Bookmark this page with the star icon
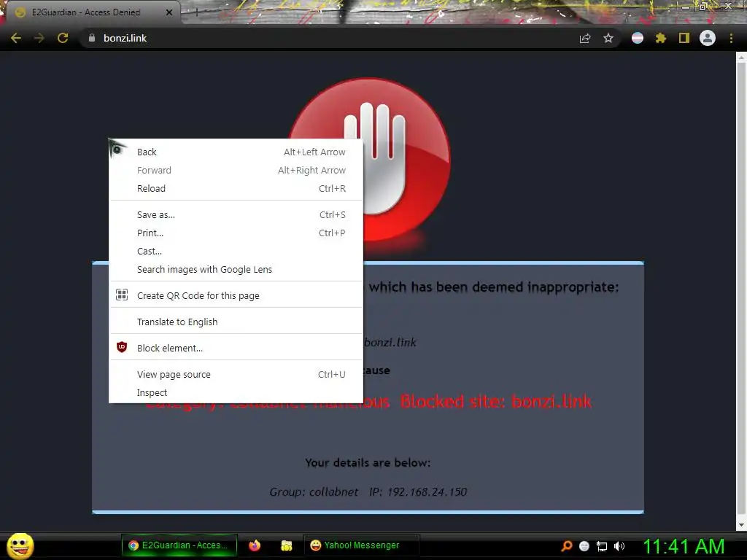The height and width of the screenshot is (560, 747). point(608,38)
